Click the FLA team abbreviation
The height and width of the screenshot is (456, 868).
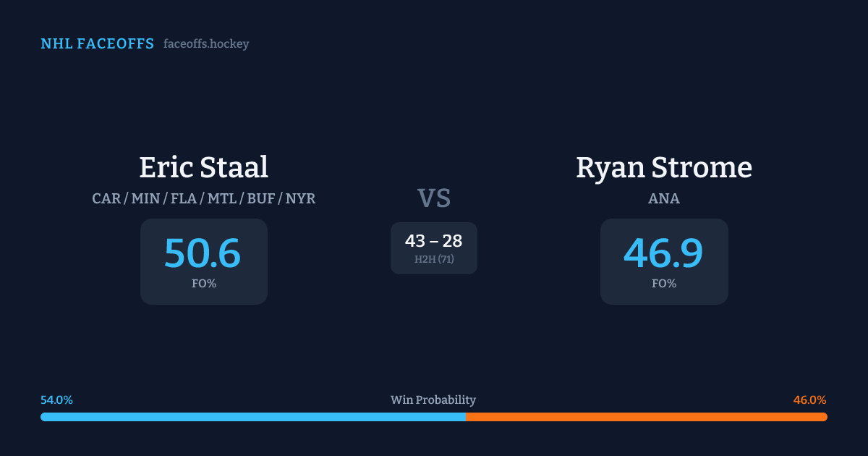(184, 198)
